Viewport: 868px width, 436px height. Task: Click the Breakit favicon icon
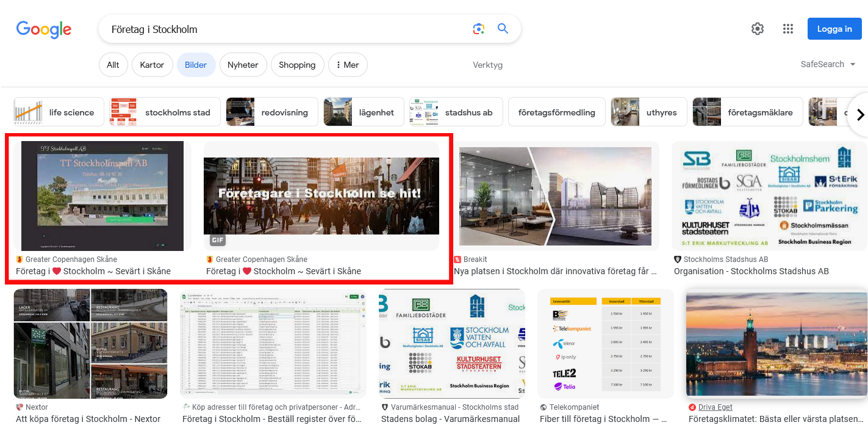[457, 260]
